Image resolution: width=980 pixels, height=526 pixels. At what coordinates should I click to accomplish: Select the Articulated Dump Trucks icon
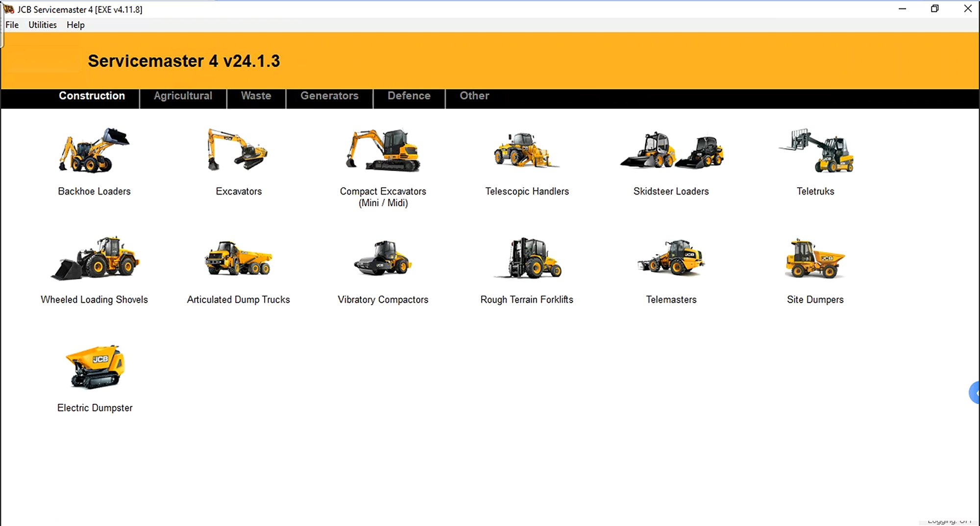(238, 259)
